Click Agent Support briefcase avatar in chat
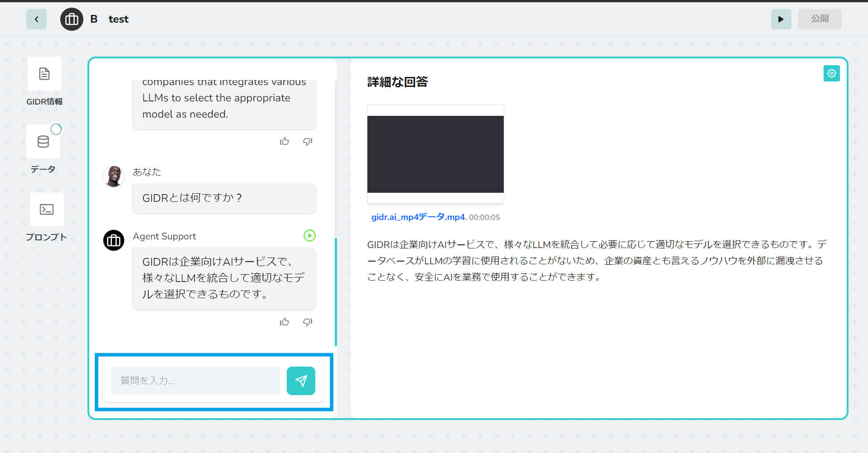This screenshot has width=868, height=453. pyautogui.click(x=114, y=240)
